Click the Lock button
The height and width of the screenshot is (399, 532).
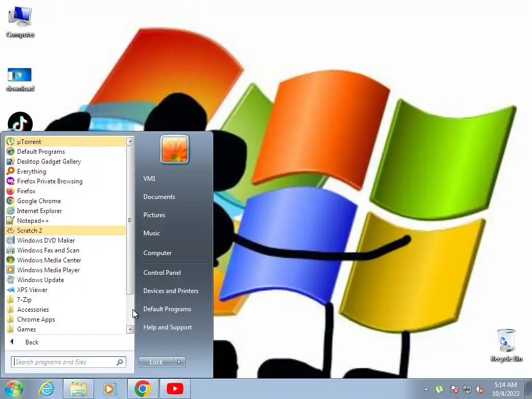[156, 362]
